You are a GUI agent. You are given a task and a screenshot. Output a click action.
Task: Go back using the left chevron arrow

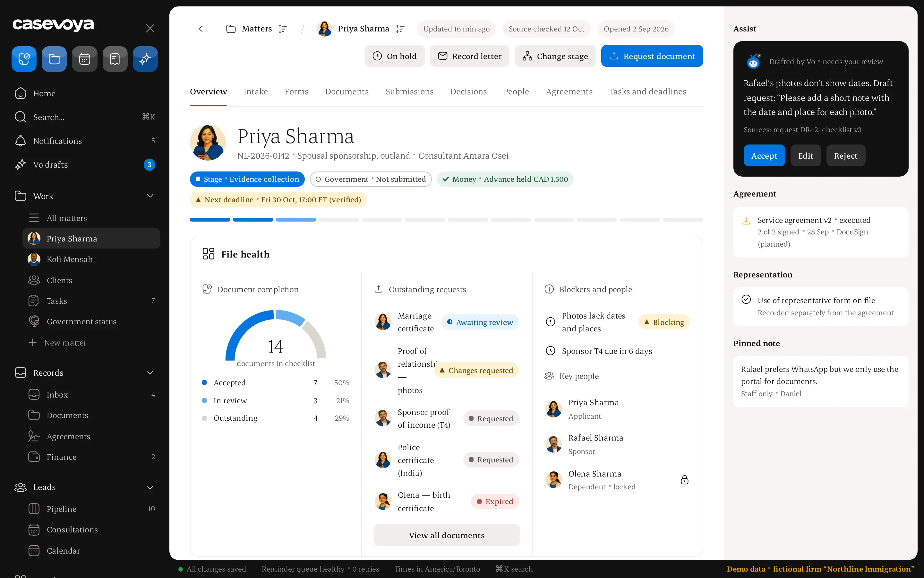201,29
